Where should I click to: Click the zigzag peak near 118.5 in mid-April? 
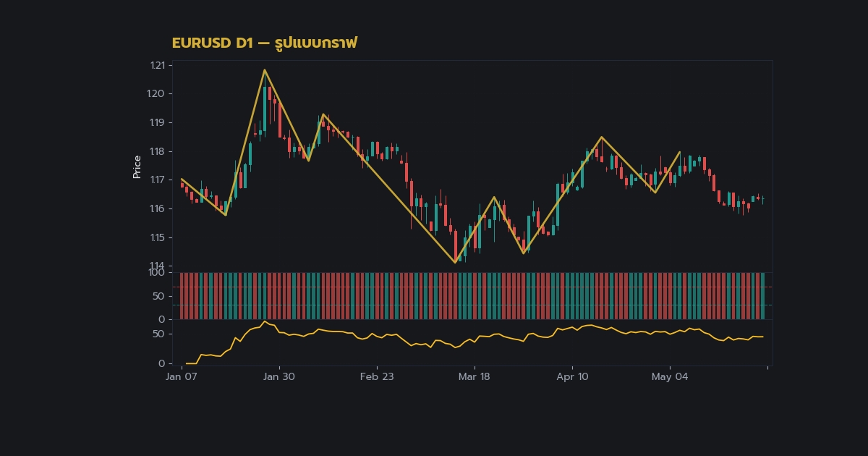tap(601, 137)
